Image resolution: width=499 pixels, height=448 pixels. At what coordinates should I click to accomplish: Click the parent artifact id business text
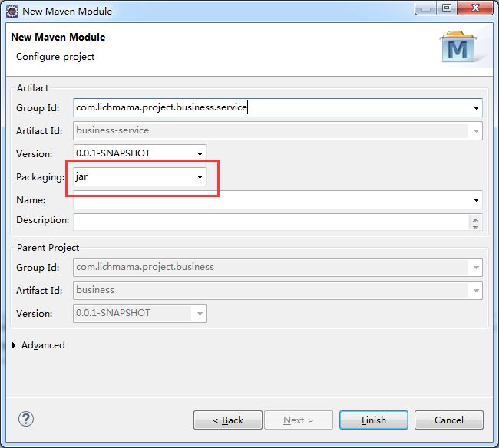coord(95,290)
